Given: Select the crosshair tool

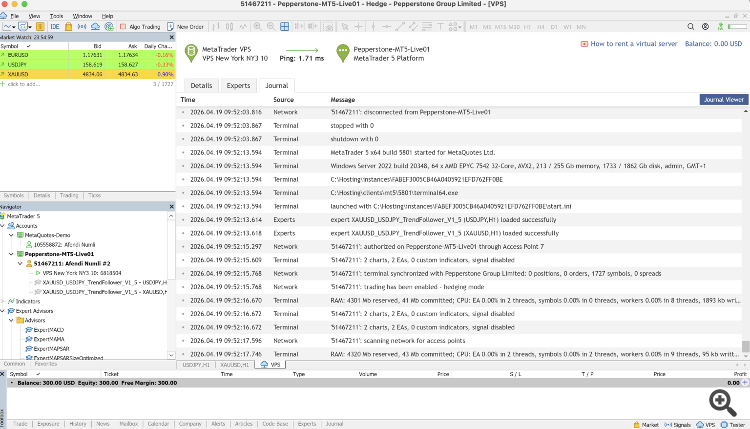Looking at the screenshot, I should [x=358, y=27].
